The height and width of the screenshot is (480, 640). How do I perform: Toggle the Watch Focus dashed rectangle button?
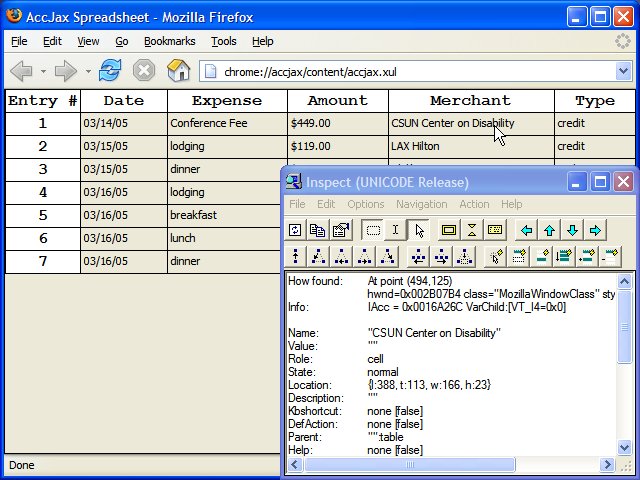point(373,230)
